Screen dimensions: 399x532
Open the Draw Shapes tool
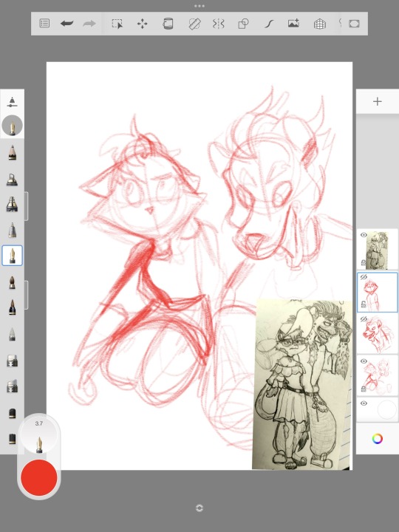click(x=243, y=24)
